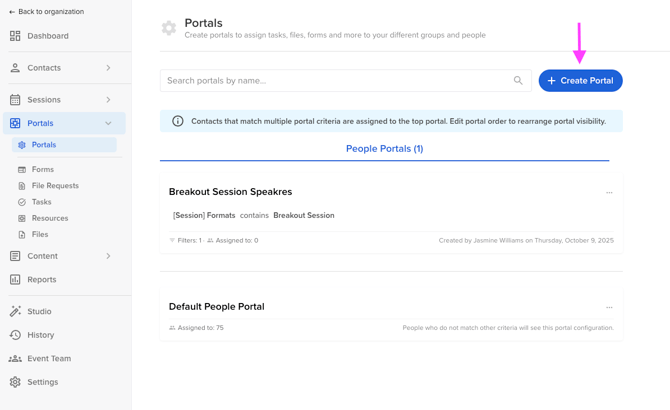Image resolution: width=670 pixels, height=410 pixels.
Task: Expand the Content sidebar section
Action: [x=108, y=256]
